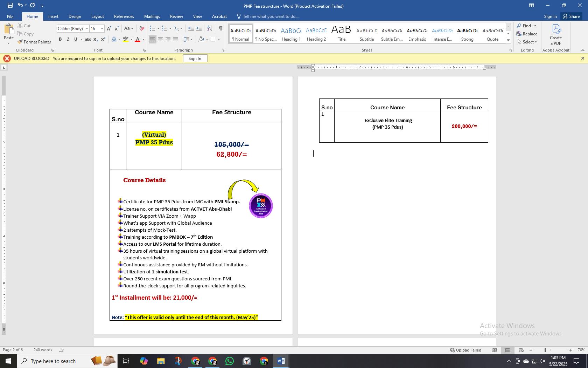
Task: Click the Create a PDF Adobe icon
Action: point(556,34)
